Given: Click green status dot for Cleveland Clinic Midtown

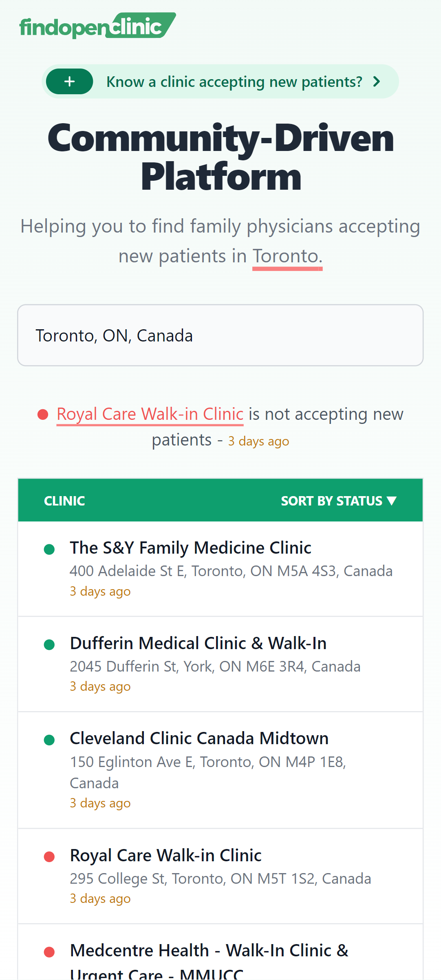Looking at the screenshot, I should click(x=49, y=740).
